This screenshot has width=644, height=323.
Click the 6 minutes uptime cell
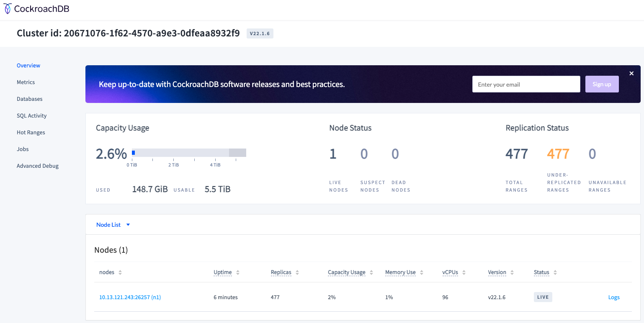[226, 297]
